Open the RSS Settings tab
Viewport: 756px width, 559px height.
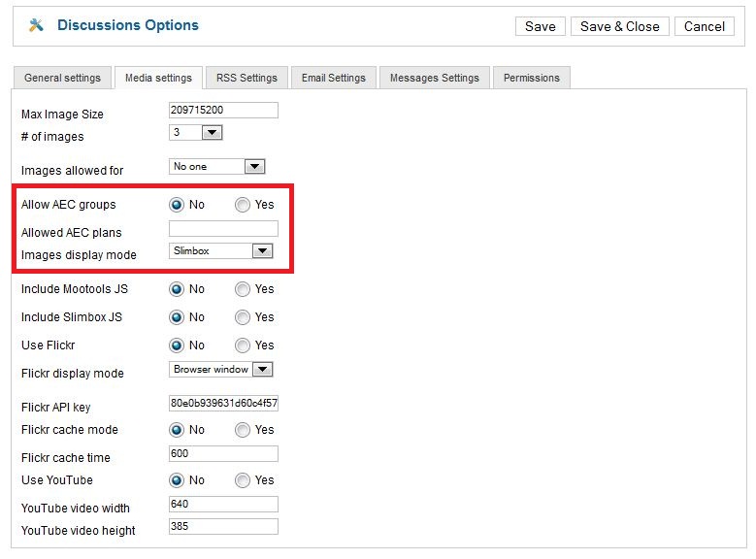click(247, 78)
